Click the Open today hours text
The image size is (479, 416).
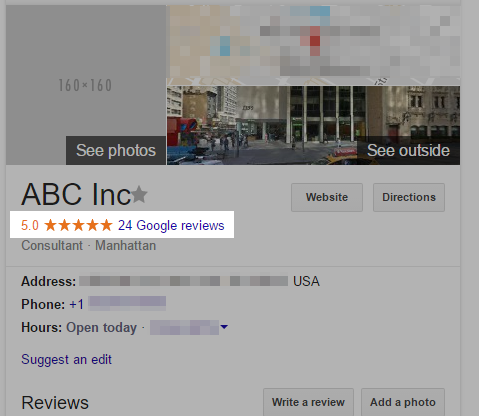[102, 328]
